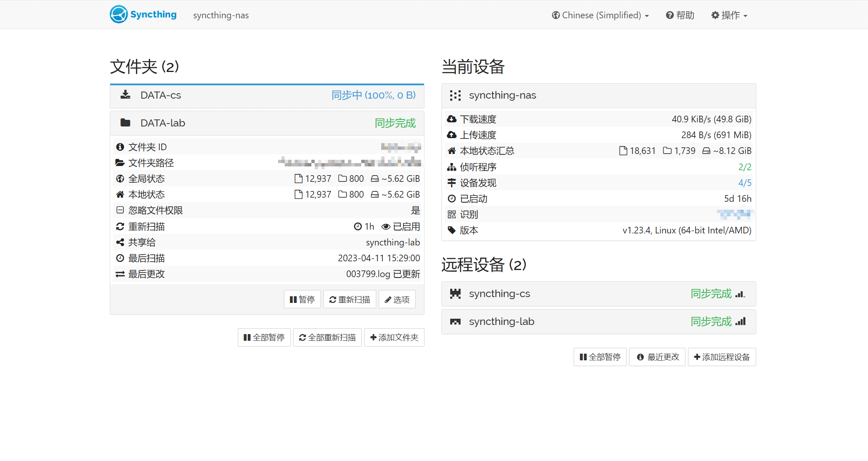This screenshot has height=461, width=868.
Task: Click 全部暂停 below the folders
Action: [x=264, y=337]
